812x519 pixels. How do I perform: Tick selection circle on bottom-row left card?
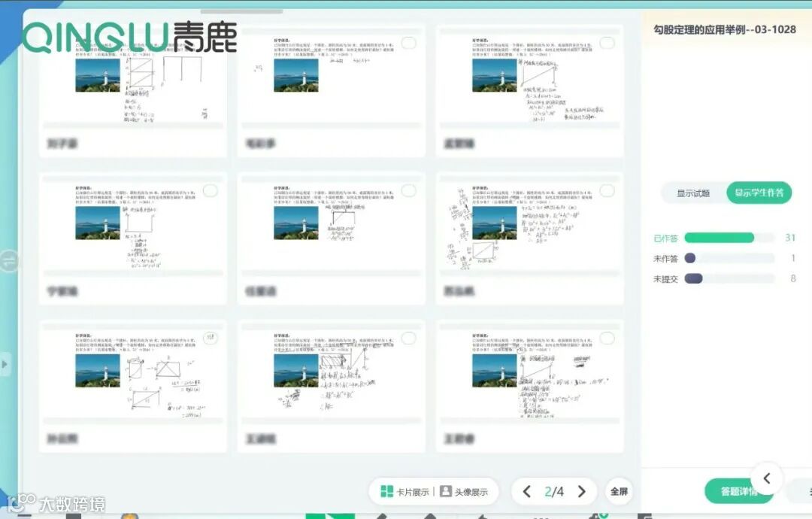coord(211,338)
